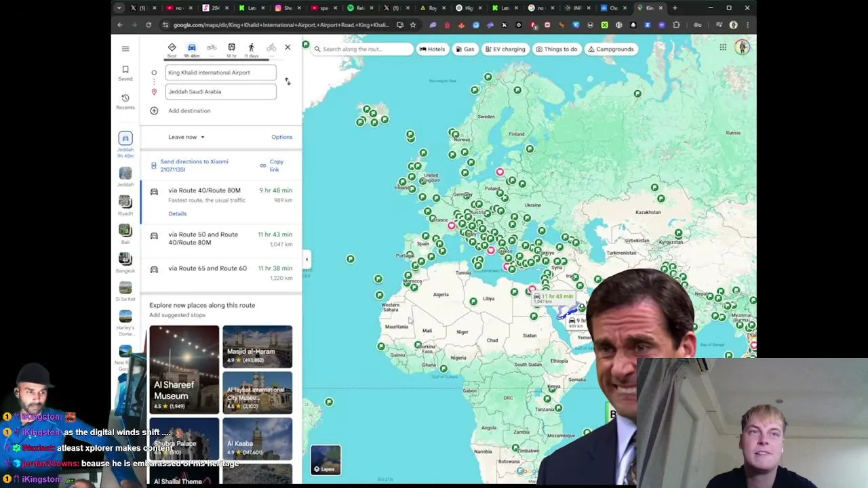Open the Al Shareef Museum card

pos(184,369)
